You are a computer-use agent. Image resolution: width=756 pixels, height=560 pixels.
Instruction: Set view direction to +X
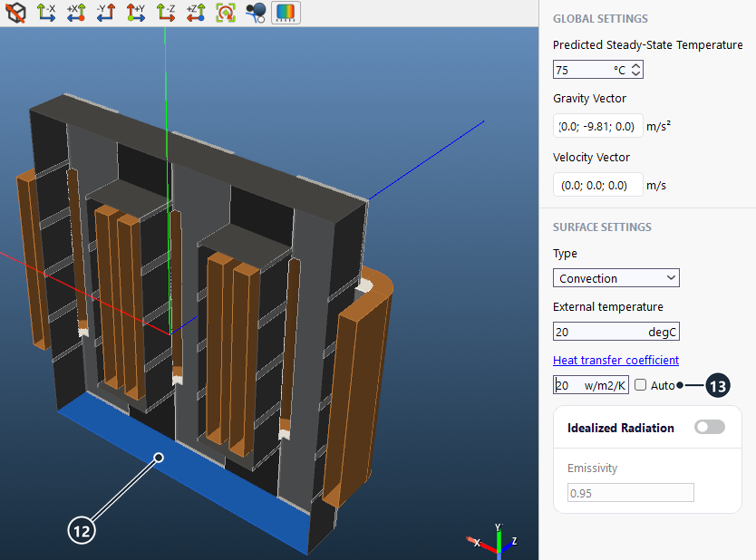[76, 13]
